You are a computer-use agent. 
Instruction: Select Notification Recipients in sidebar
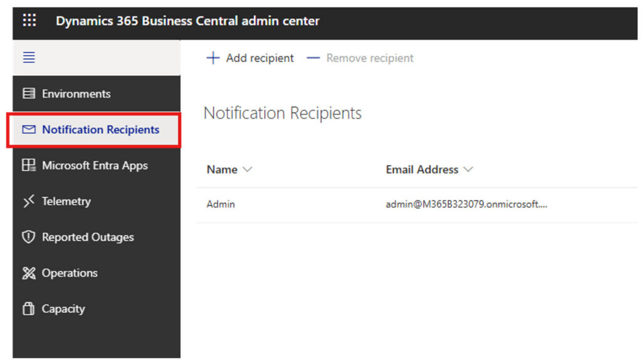[97, 129]
